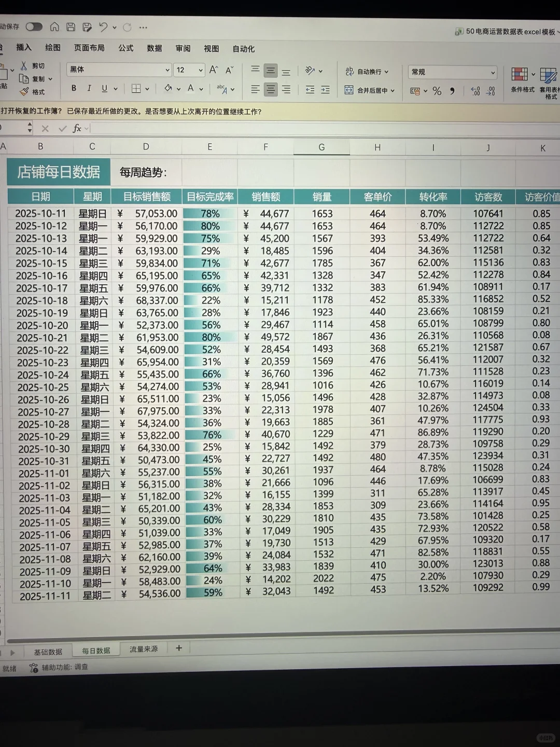Image resolution: width=560 pixels, height=747 pixels.
Task: Apply the percent style
Action: pyautogui.click(x=437, y=91)
